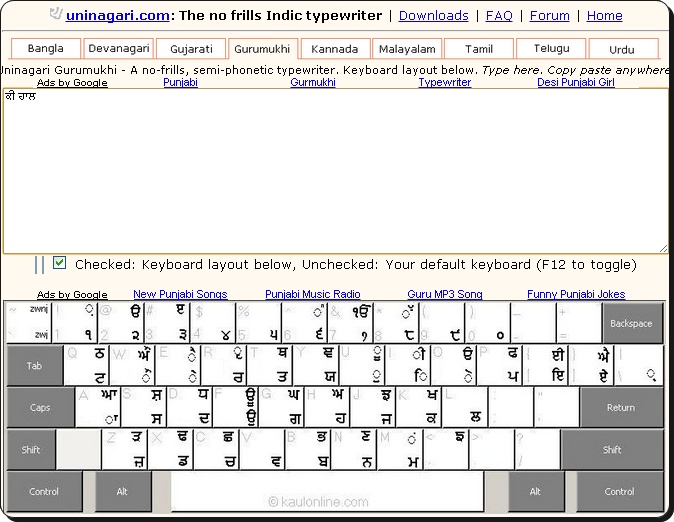Click the right Shift key
The image size is (674, 522).
click(x=612, y=449)
